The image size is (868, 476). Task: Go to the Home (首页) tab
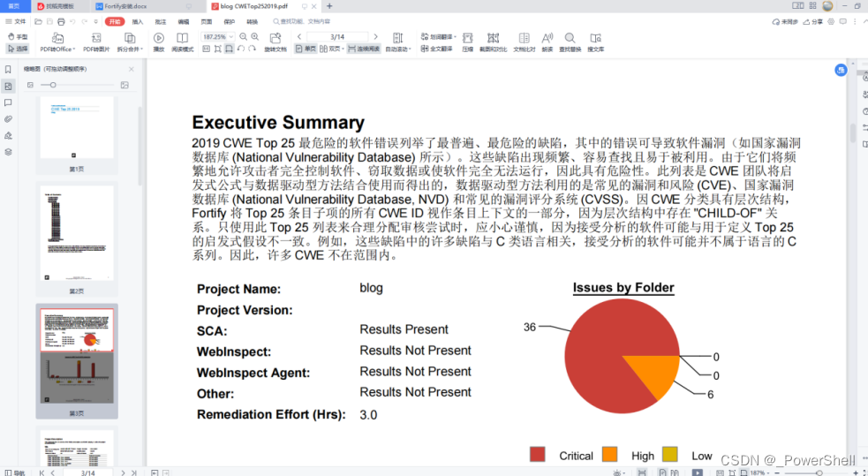(14, 6)
